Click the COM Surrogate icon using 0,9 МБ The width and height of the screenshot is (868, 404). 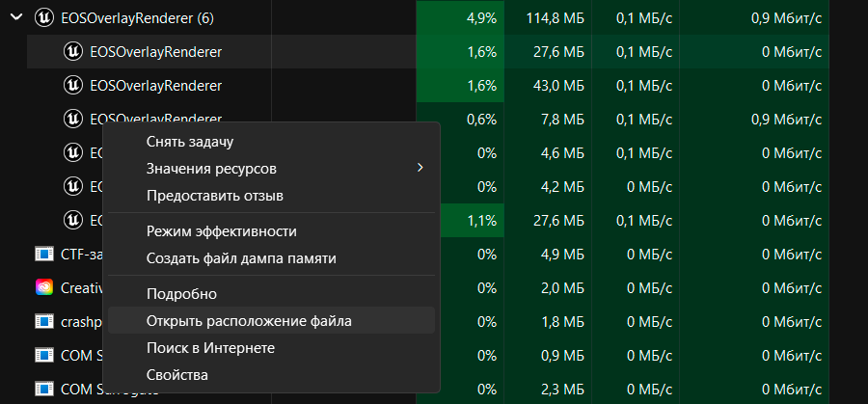coord(43,355)
